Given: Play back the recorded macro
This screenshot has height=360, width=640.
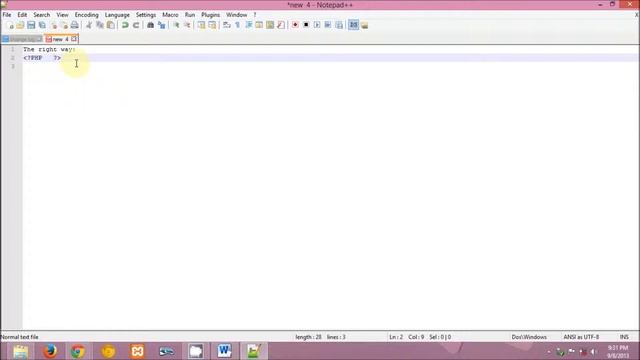Looking at the screenshot, I should (317, 25).
